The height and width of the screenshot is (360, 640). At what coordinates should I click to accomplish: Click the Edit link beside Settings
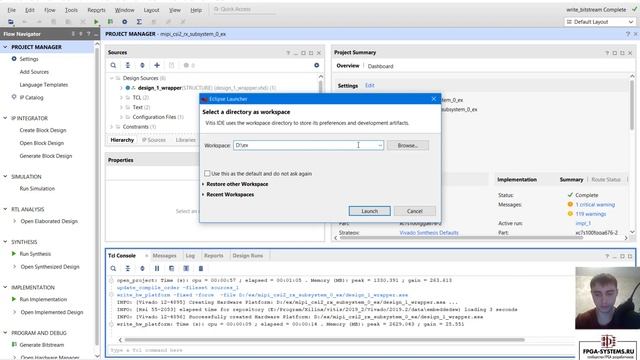[x=370, y=85]
